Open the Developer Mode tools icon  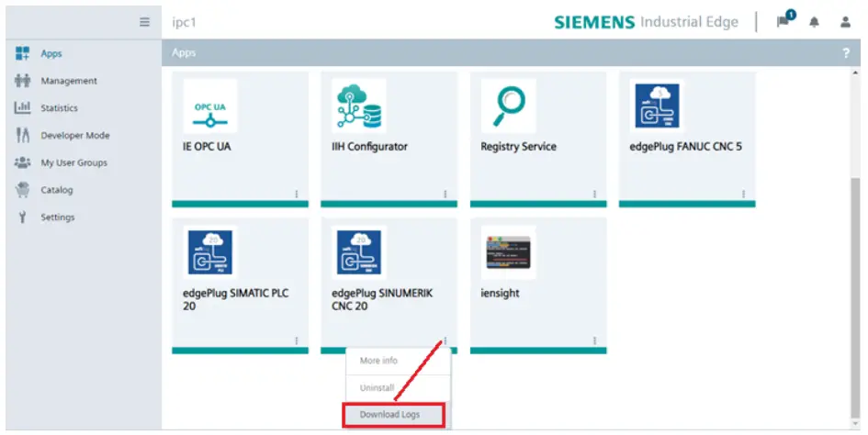[x=22, y=135]
